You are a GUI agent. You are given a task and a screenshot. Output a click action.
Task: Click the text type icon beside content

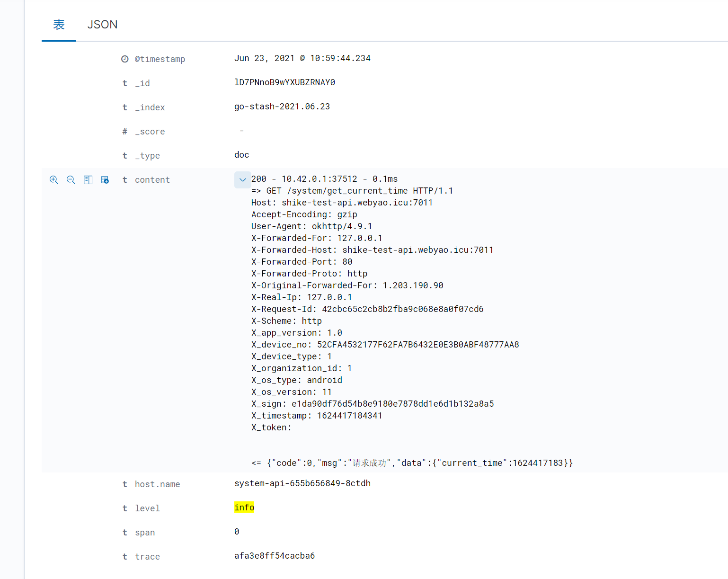pyautogui.click(x=124, y=180)
